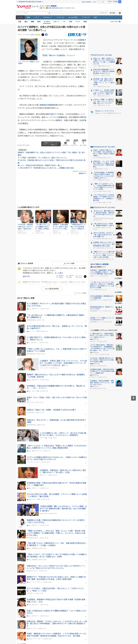Play the top video-ranking clip thumbnail
138x644 pixels.
(119, 213)
